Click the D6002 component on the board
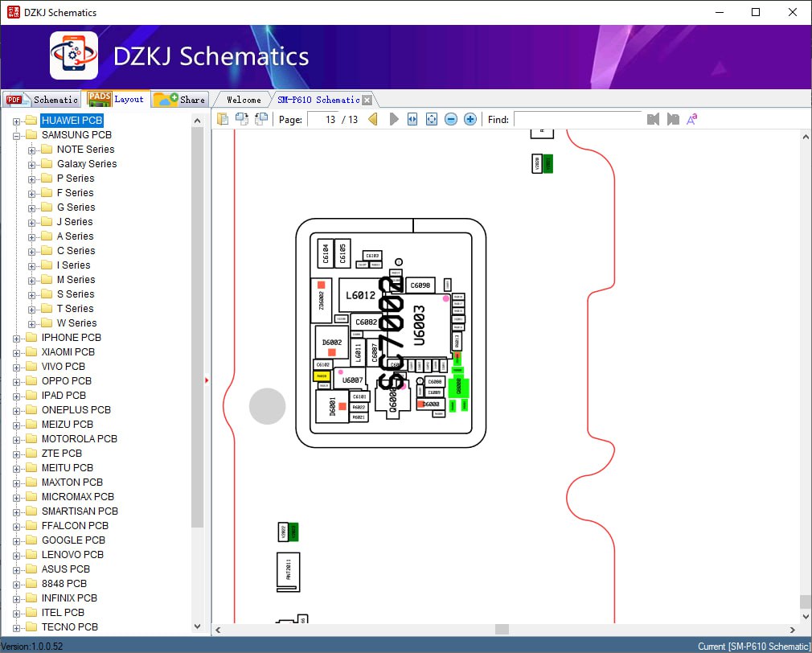The image size is (812, 653). pos(332,343)
